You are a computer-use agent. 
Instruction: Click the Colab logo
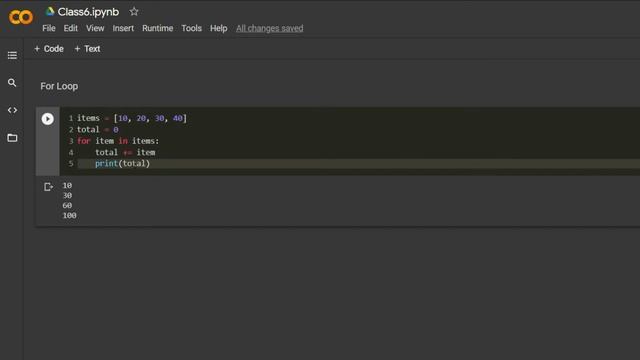[x=21, y=17]
